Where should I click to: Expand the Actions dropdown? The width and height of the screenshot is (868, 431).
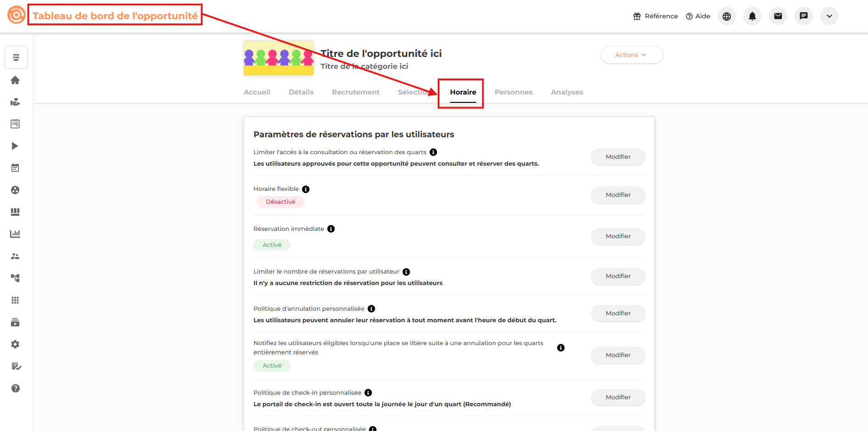click(x=631, y=55)
